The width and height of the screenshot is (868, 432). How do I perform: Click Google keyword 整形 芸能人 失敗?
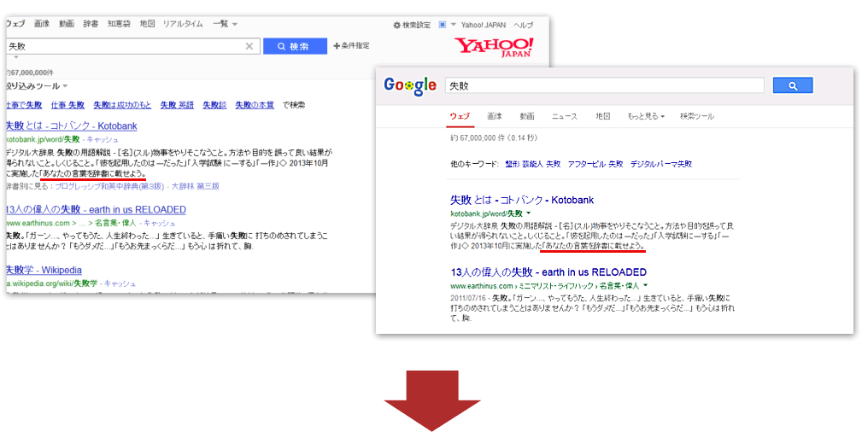pos(533,164)
